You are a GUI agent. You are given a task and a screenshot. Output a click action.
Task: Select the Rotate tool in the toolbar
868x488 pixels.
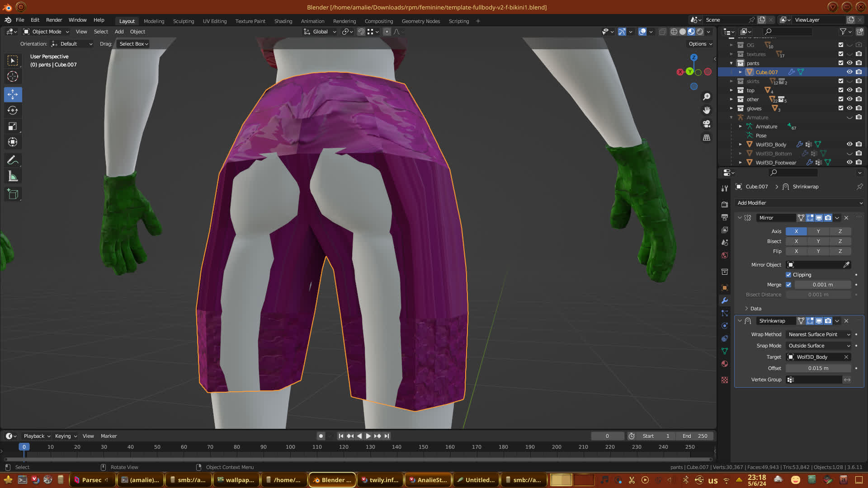(13, 110)
